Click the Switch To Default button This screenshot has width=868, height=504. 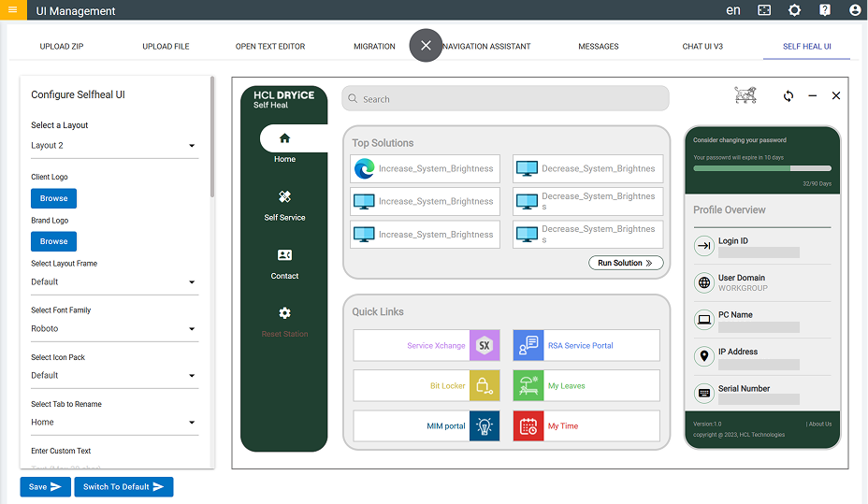124,487
